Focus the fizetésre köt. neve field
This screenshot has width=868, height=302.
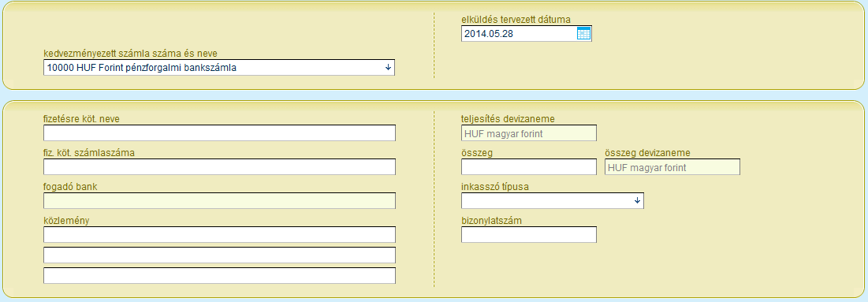(219, 133)
